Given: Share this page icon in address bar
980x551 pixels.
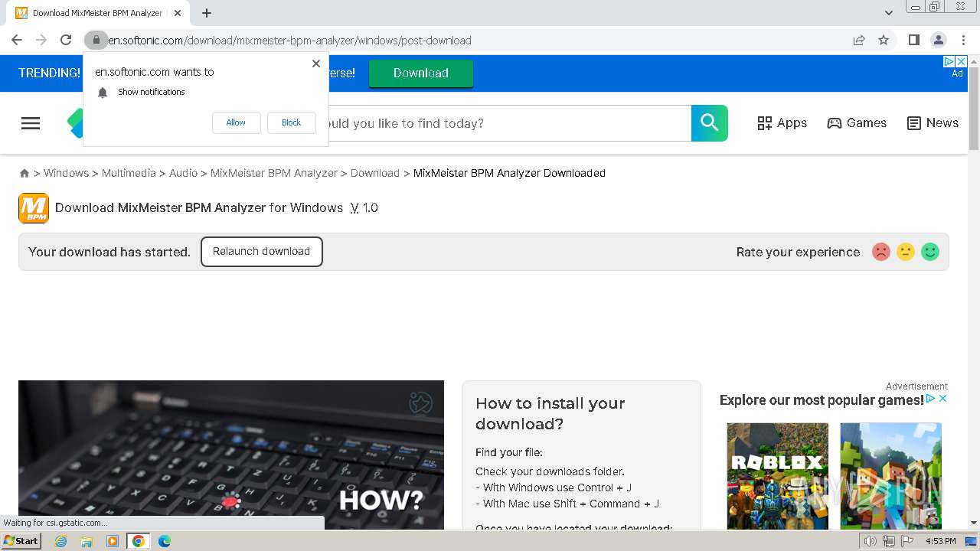Looking at the screenshot, I should pyautogui.click(x=859, y=40).
